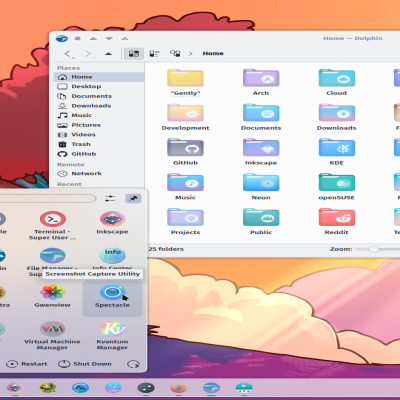Go back in Dolphin navigation
Image resolution: width=400 pixels, height=400 pixels.
(x=68, y=54)
